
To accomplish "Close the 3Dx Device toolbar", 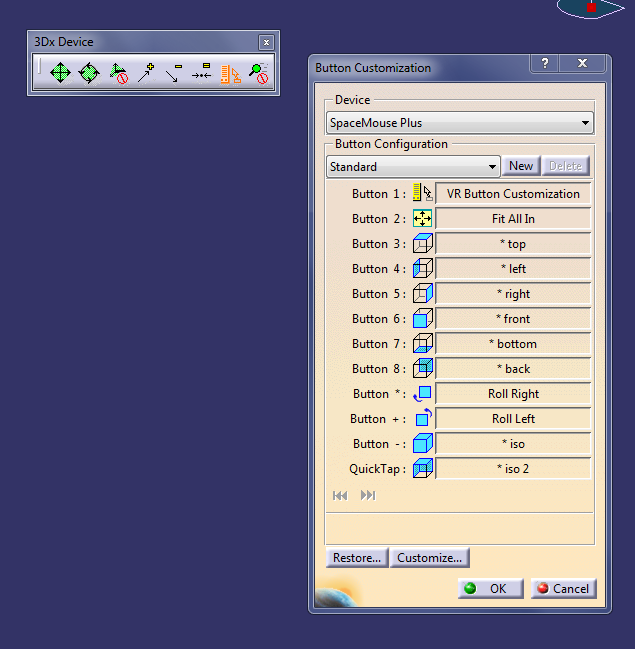I will pyautogui.click(x=266, y=42).
